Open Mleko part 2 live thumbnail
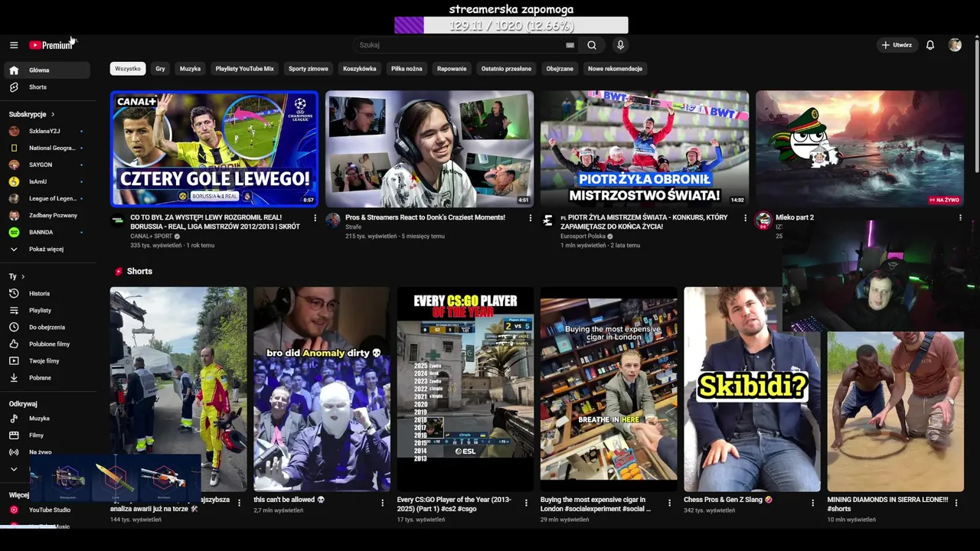Screen dimensions: 980x551 point(860,148)
